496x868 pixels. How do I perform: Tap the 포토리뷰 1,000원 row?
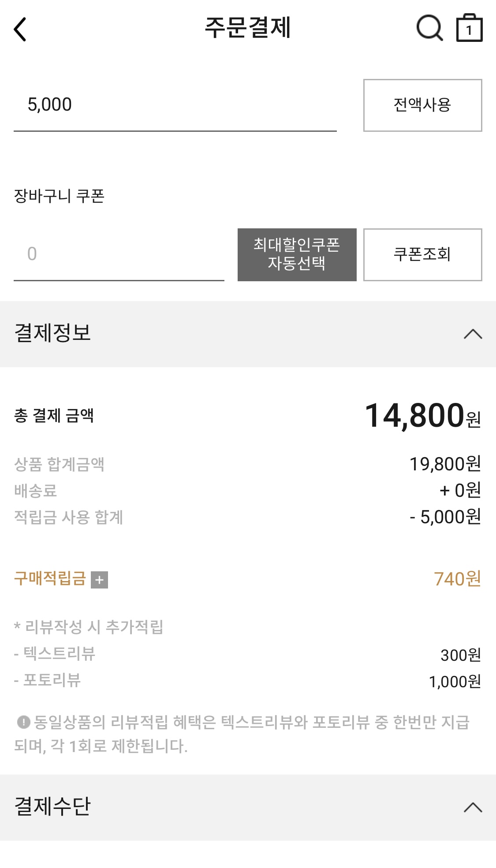pyautogui.click(x=248, y=681)
